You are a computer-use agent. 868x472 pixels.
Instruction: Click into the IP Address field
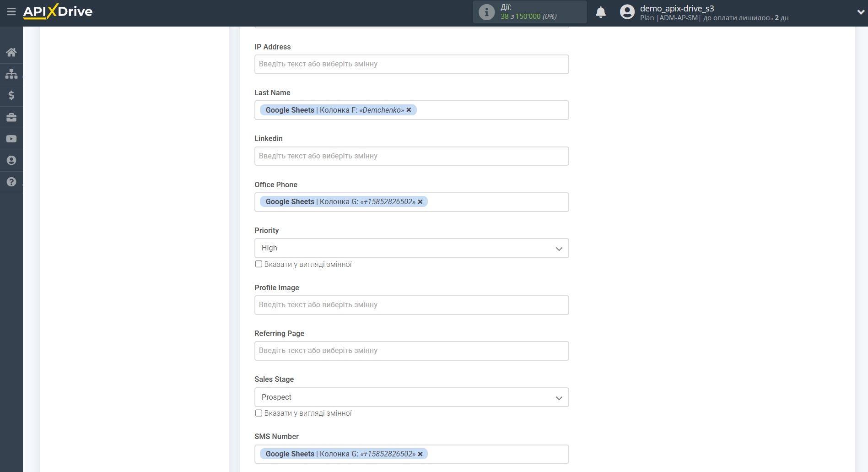(411, 64)
